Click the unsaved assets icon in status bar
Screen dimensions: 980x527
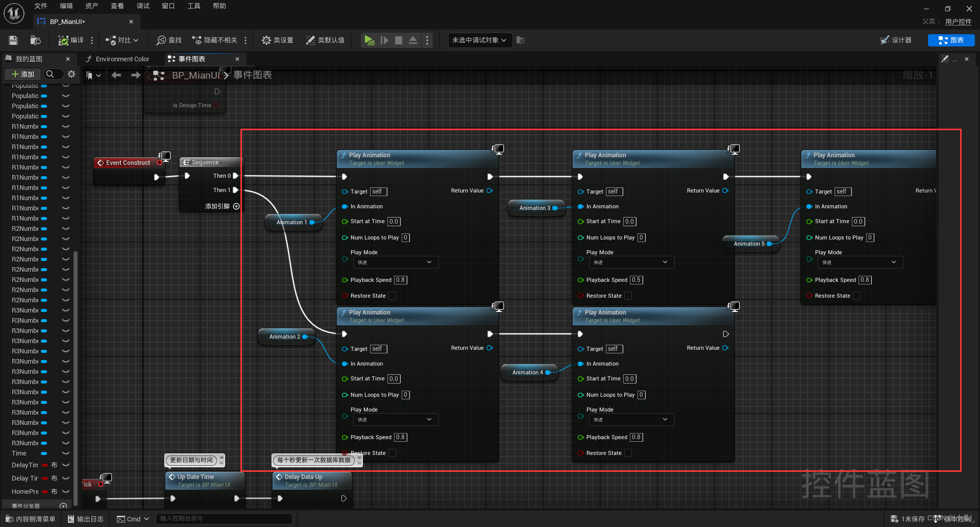coord(894,519)
